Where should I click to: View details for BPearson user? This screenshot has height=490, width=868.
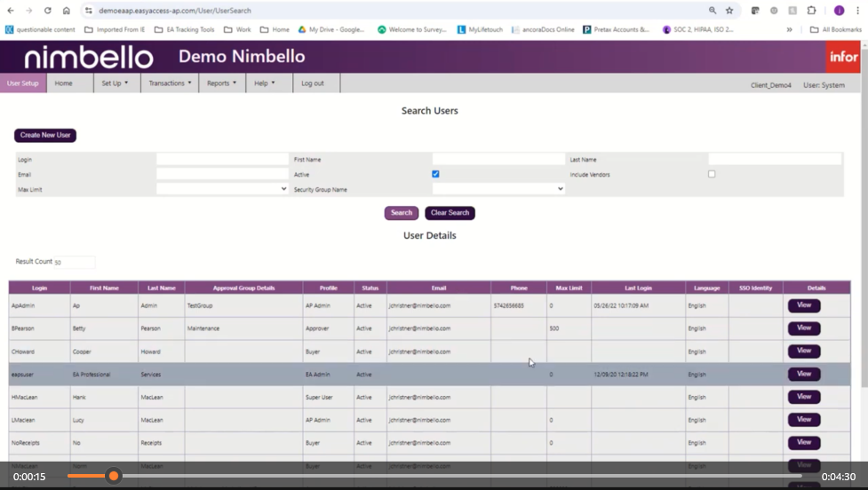coord(804,328)
